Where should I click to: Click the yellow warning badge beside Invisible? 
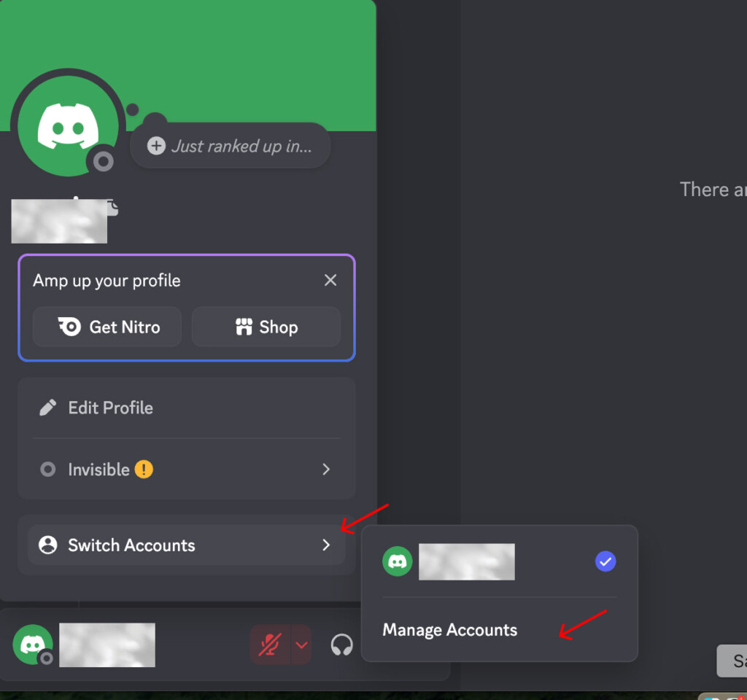point(144,470)
